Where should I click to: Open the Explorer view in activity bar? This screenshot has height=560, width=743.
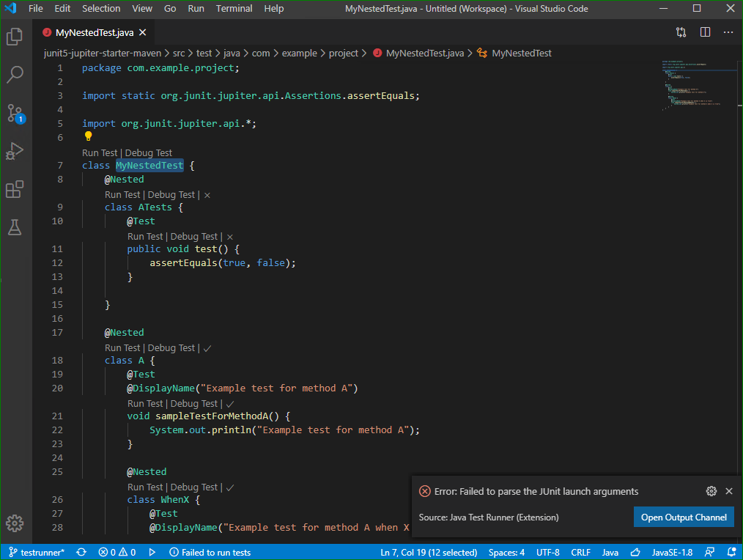[x=15, y=37]
